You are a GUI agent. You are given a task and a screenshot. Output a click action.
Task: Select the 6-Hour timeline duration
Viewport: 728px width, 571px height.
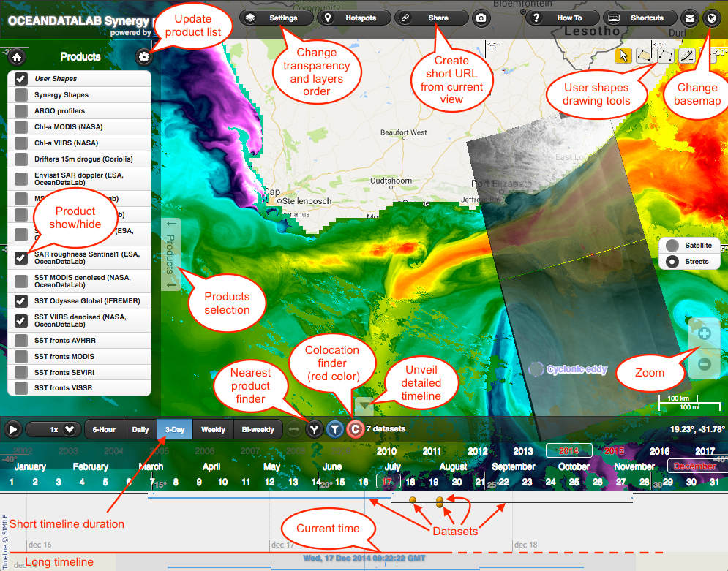tap(104, 429)
